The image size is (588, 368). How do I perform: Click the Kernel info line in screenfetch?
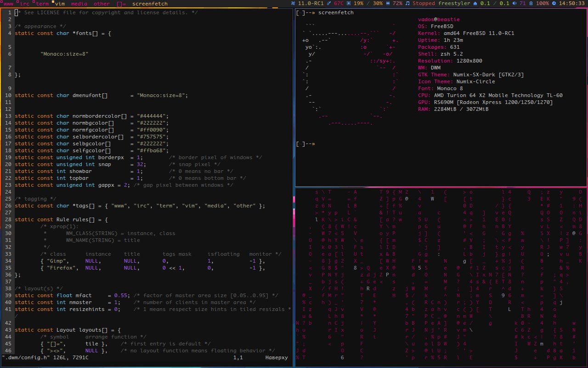point(466,33)
